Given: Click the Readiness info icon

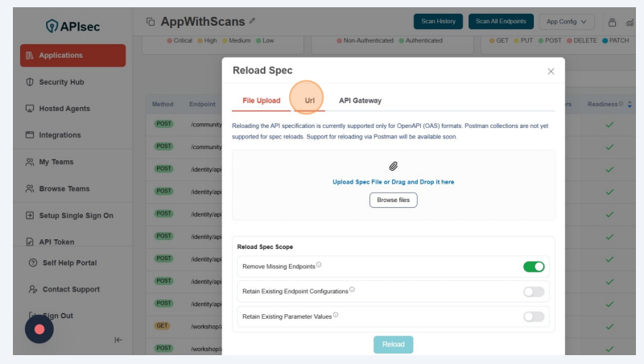Looking at the screenshot, I should point(621,104).
